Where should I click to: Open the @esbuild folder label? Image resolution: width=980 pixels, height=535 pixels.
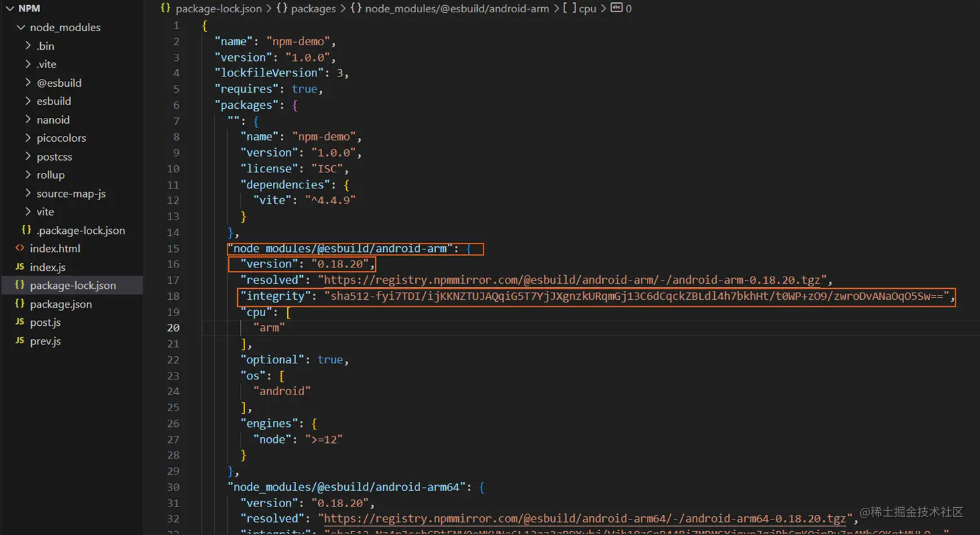pos(59,83)
